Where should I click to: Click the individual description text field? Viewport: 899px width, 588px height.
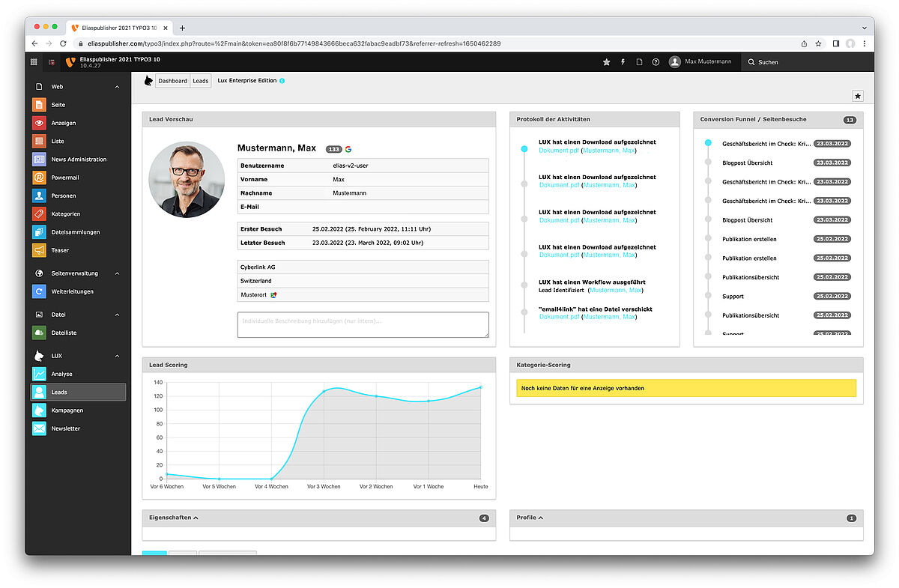363,324
